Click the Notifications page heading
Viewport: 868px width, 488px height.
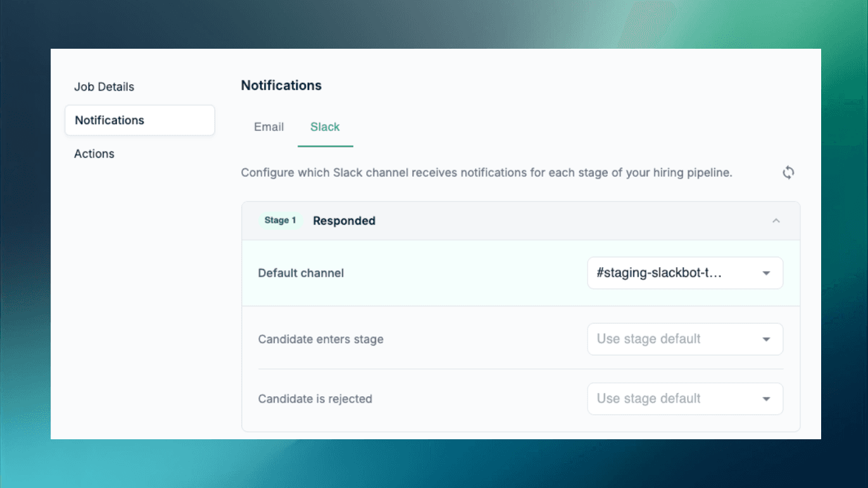coord(281,85)
